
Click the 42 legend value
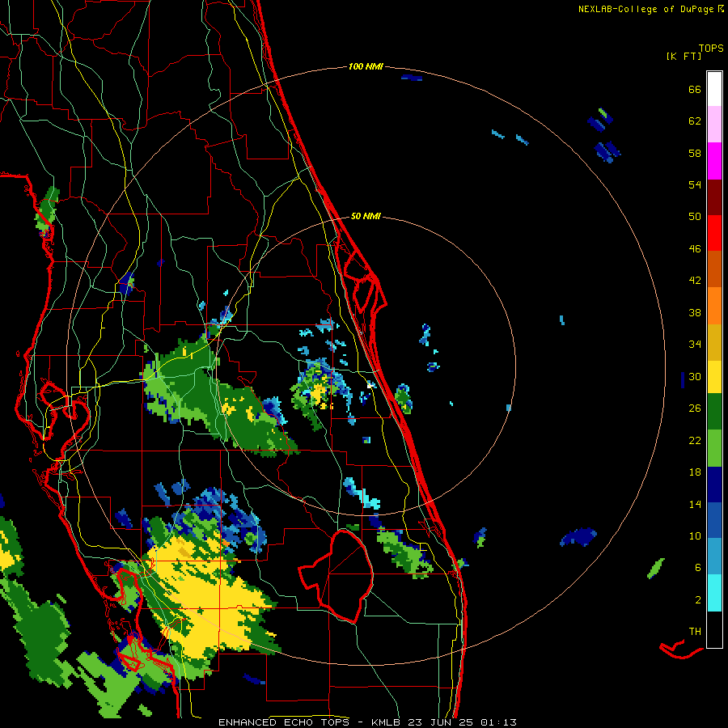click(695, 280)
